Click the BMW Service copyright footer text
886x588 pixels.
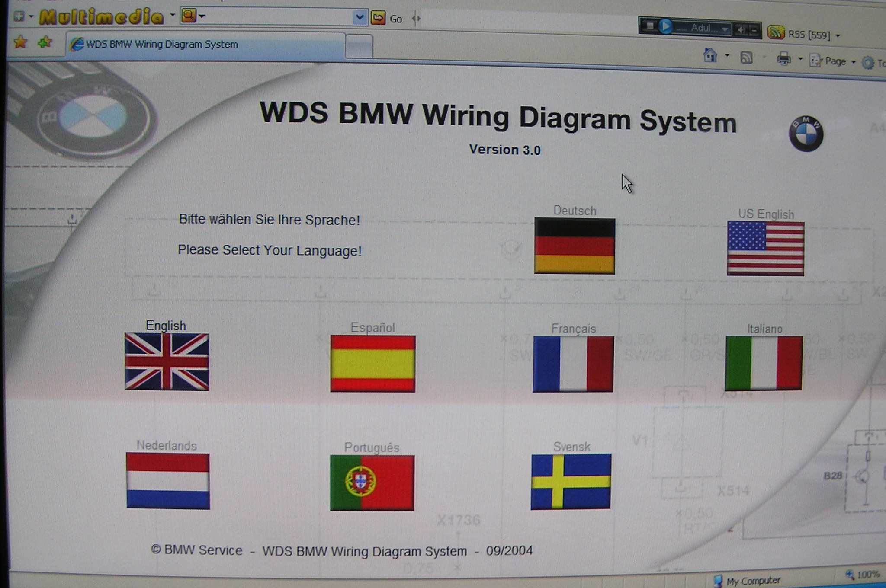click(x=342, y=550)
